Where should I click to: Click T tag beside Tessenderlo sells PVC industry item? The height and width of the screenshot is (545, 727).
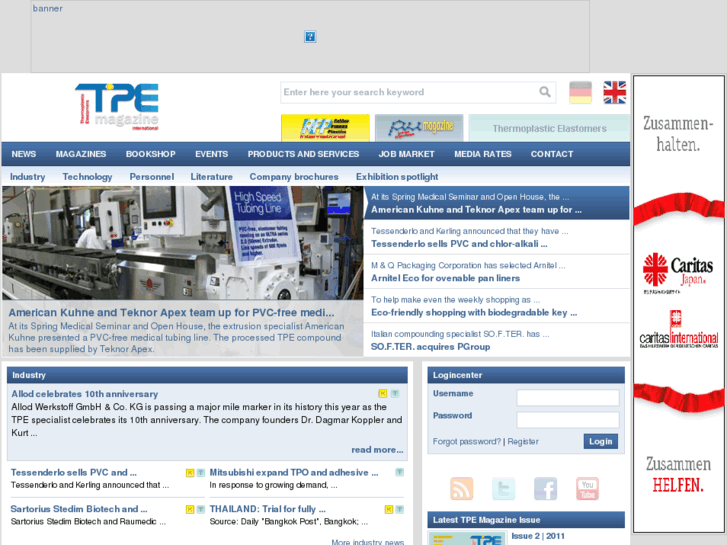click(201, 473)
